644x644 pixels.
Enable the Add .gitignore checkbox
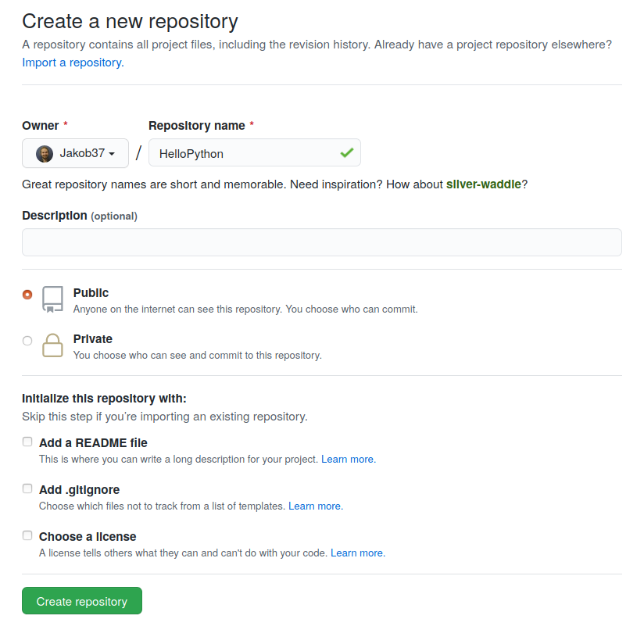(27, 488)
